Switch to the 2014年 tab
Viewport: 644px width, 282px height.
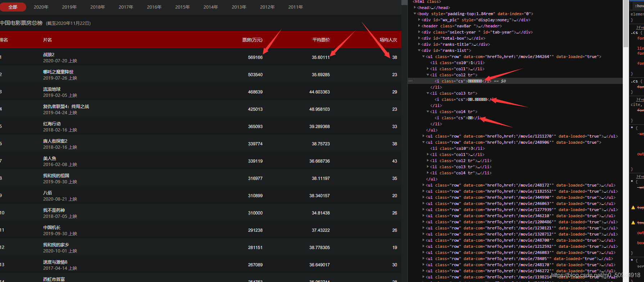[x=211, y=7]
